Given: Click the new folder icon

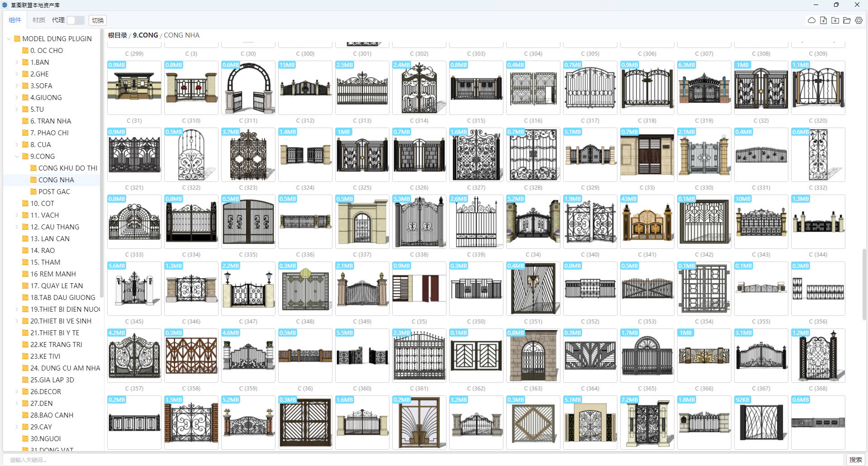Looking at the screenshot, I should click(835, 20).
